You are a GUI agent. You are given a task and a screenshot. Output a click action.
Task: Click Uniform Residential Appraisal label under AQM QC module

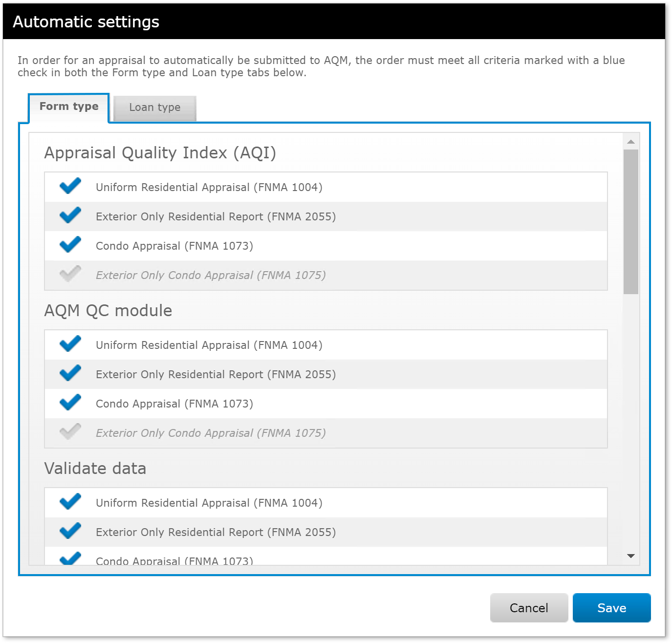click(x=209, y=345)
